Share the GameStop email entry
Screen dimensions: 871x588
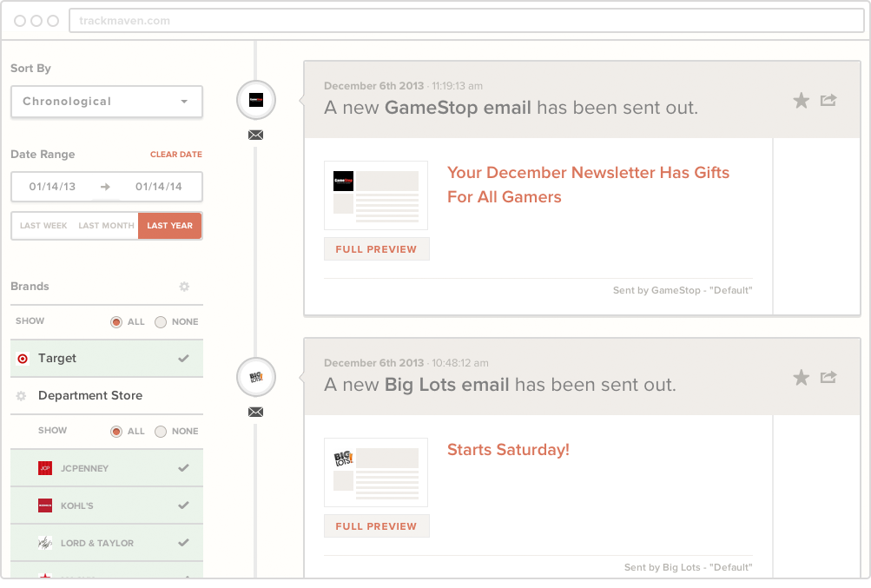tap(828, 100)
